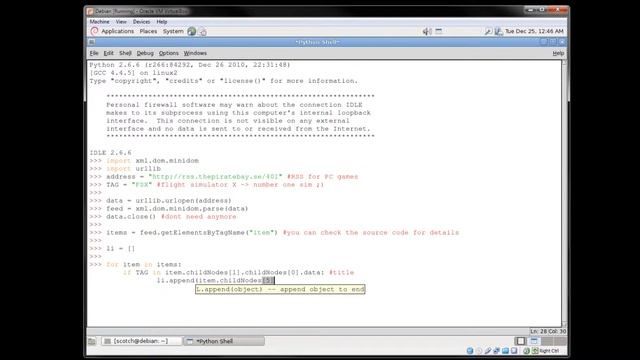Image resolution: width=640 pixels, height=360 pixels.
Task: Click the Debian swirl logo icon
Action: [x=94, y=31]
